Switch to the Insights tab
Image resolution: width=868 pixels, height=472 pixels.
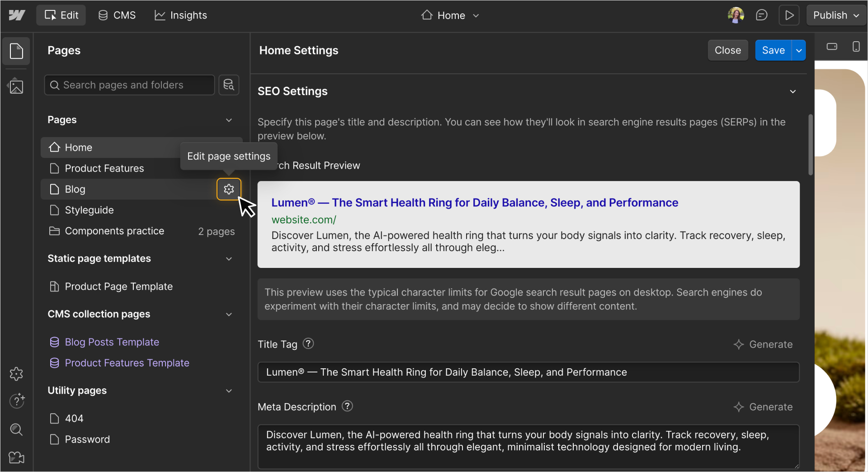point(180,15)
